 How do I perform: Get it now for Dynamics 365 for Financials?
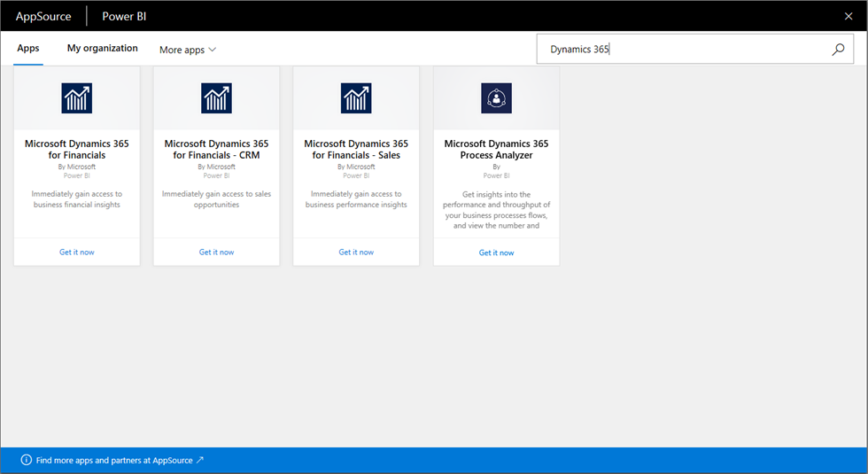pyautogui.click(x=77, y=253)
